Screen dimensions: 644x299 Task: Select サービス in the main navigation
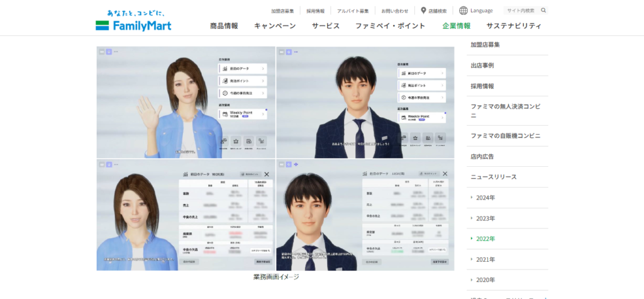(325, 26)
